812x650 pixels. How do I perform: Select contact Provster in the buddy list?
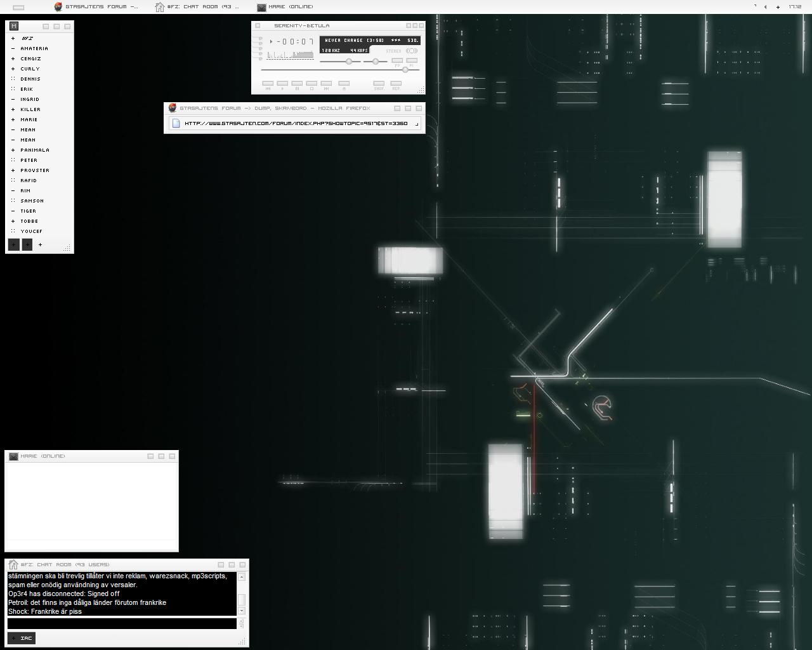pos(35,170)
